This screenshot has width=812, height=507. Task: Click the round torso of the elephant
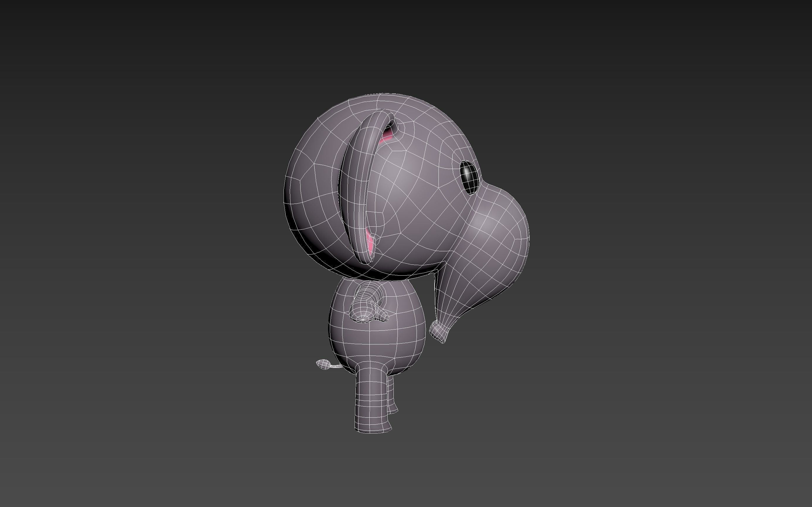377,327
